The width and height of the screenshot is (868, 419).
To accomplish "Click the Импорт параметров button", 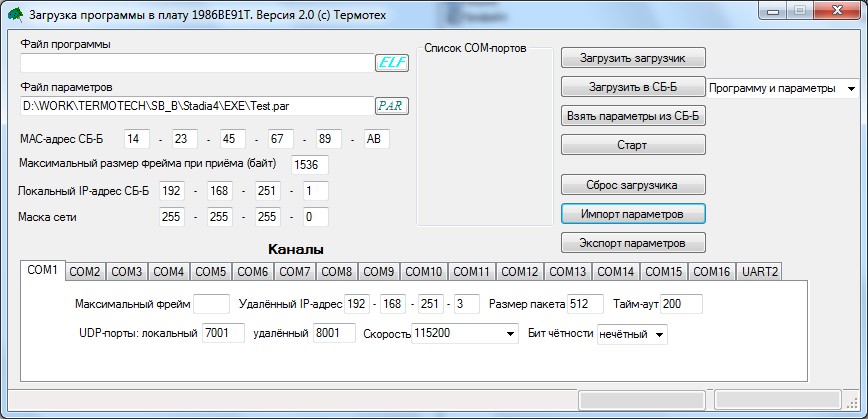I will pos(633,214).
